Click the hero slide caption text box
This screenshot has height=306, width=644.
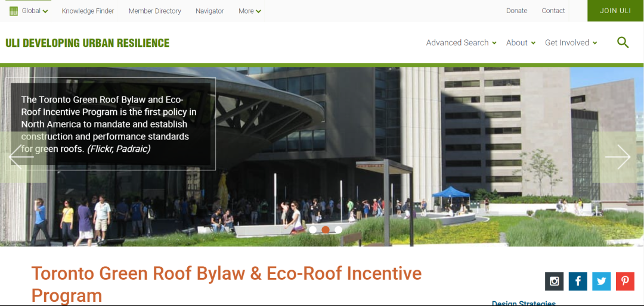click(x=110, y=124)
